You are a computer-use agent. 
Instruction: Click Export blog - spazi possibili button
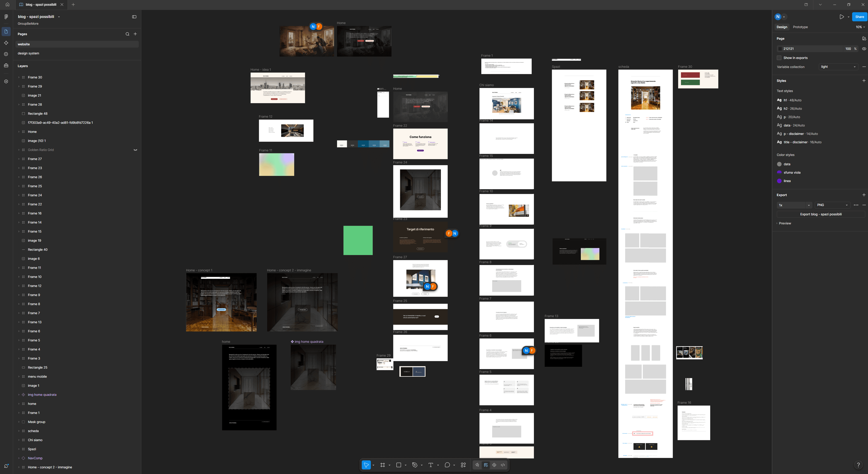[821, 214]
